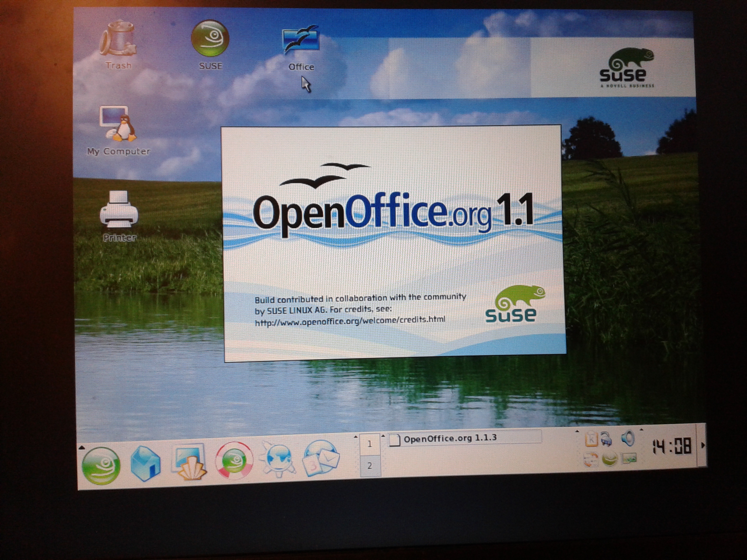
Task: Open the Trash desktop icon
Action: 118,39
